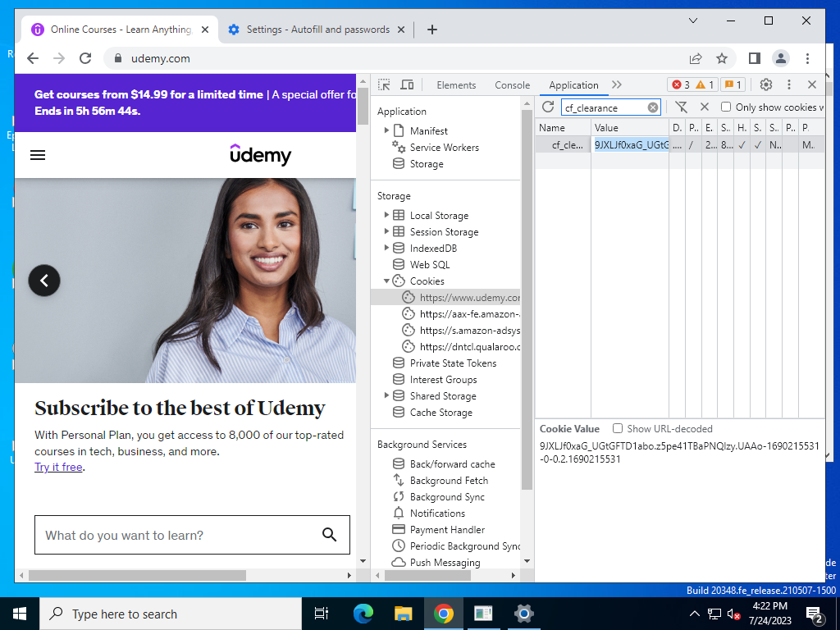Image resolution: width=840 pixels, height=630 pixels.
Task: Expand the Manifest tree item
Action: tap(386, 130)
